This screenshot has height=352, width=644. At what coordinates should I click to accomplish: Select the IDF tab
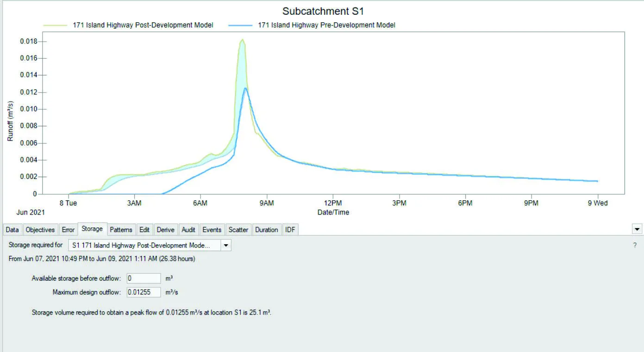tap(290, 229)
